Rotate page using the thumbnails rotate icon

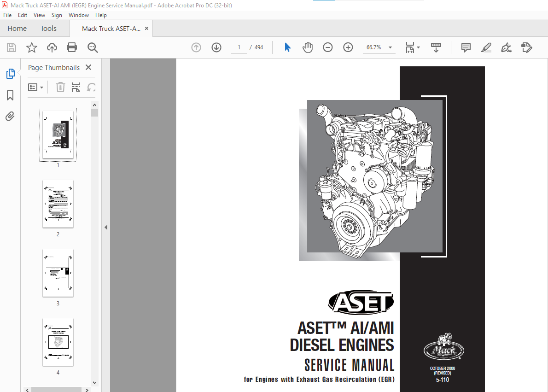(x=91, y=87)
